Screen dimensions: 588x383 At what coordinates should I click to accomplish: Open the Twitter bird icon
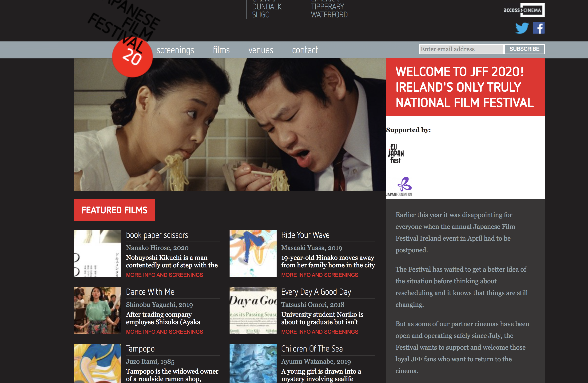522,28
